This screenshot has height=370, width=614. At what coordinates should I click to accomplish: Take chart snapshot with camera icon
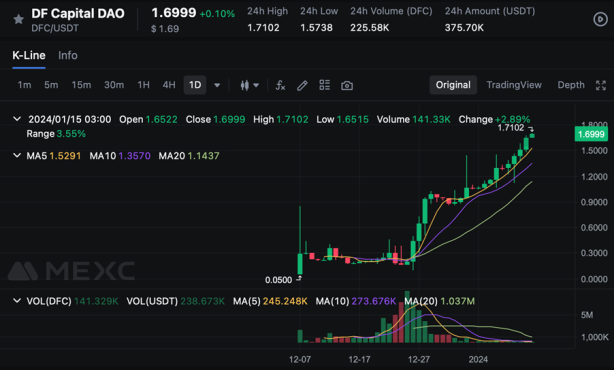click(x=347, y=85)
